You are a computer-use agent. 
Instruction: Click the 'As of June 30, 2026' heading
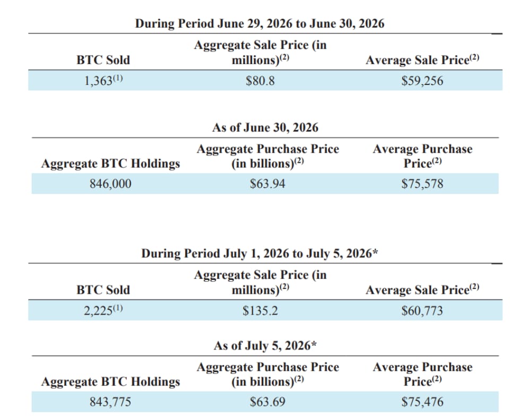click(265, 127)
